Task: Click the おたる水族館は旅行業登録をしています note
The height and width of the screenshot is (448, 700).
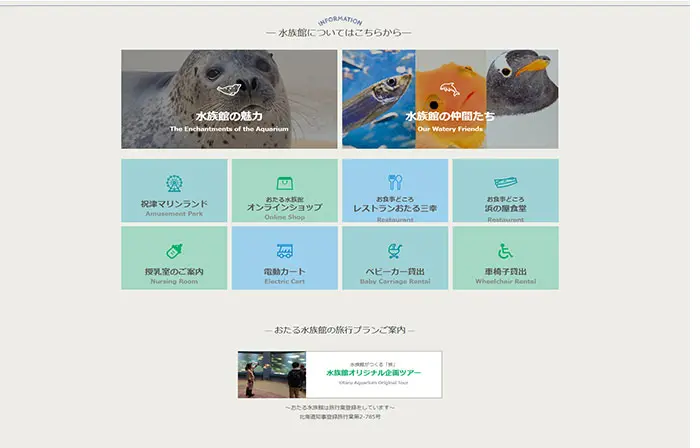Action: pos(340,407)
